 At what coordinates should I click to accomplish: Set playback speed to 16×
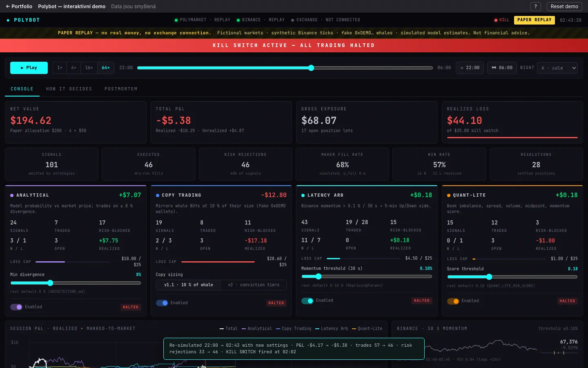point(89,68)
